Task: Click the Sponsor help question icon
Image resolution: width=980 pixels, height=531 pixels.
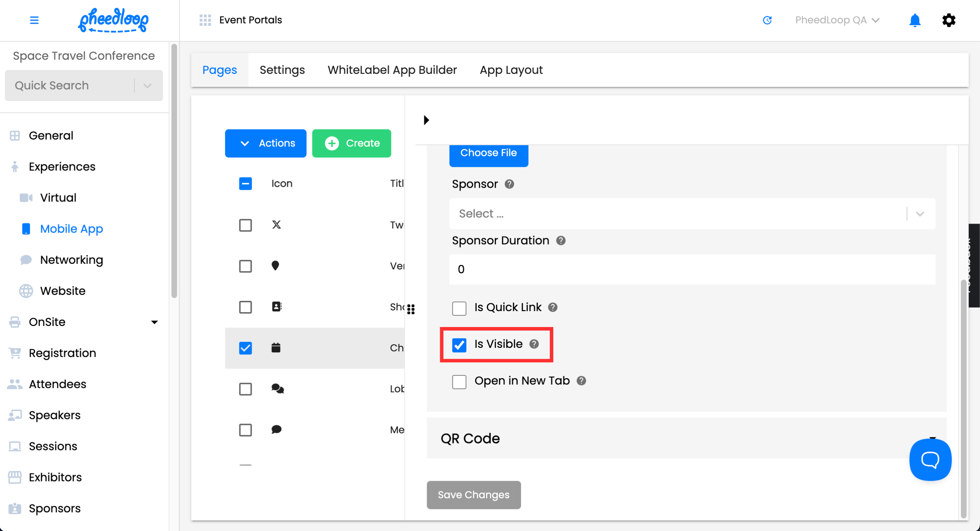Action: 509,184
